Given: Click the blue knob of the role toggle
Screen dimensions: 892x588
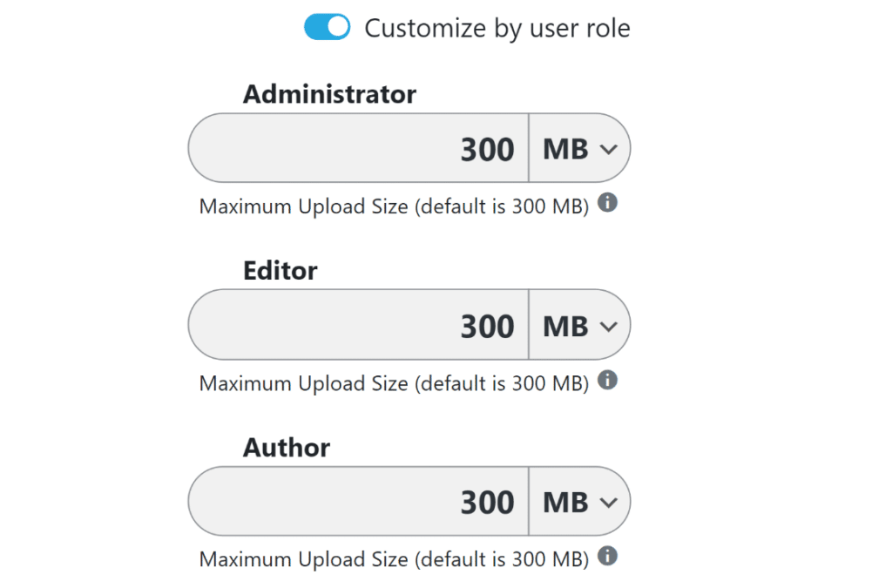Looking at the screenshot, I should [336, 27].
